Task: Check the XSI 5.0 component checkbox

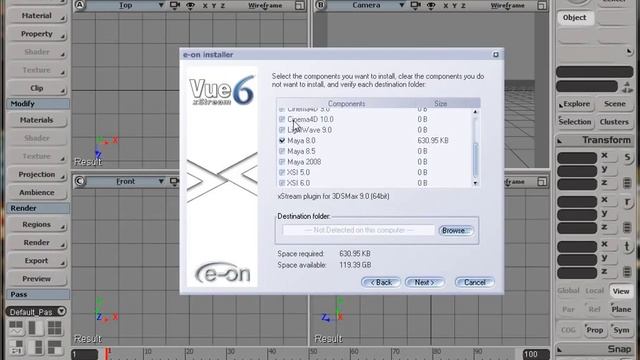Action: click(282, 172)
